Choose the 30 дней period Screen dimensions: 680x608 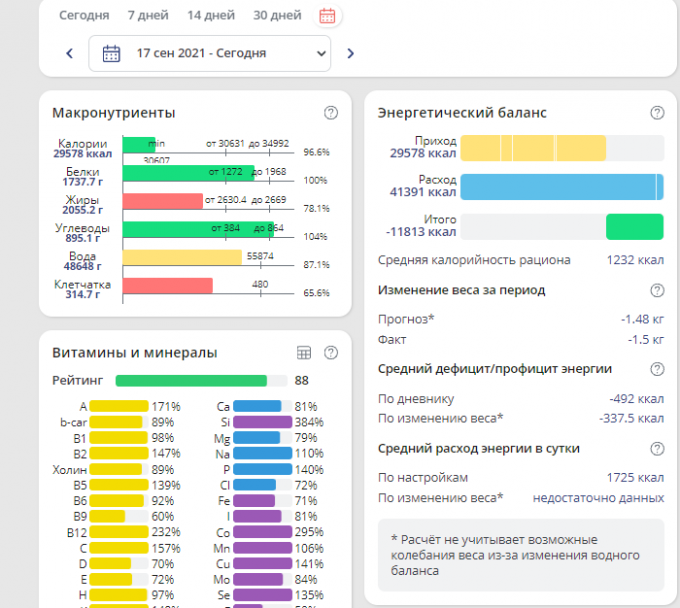tap(277, 15)
